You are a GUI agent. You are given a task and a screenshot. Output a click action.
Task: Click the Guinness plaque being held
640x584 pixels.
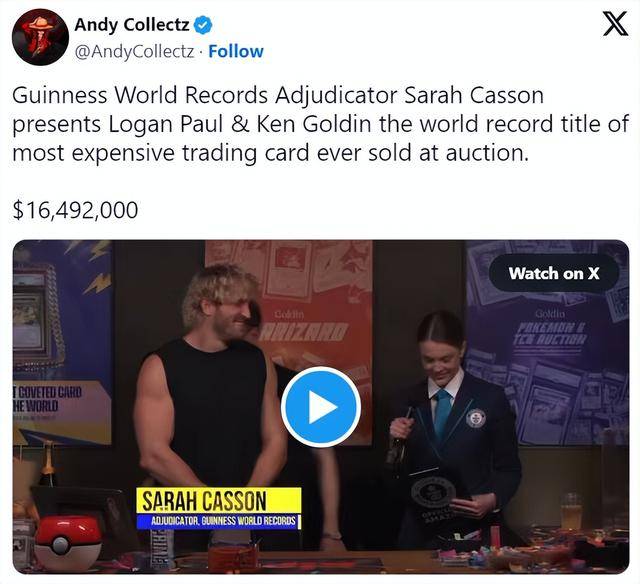(x=433, y=496)
